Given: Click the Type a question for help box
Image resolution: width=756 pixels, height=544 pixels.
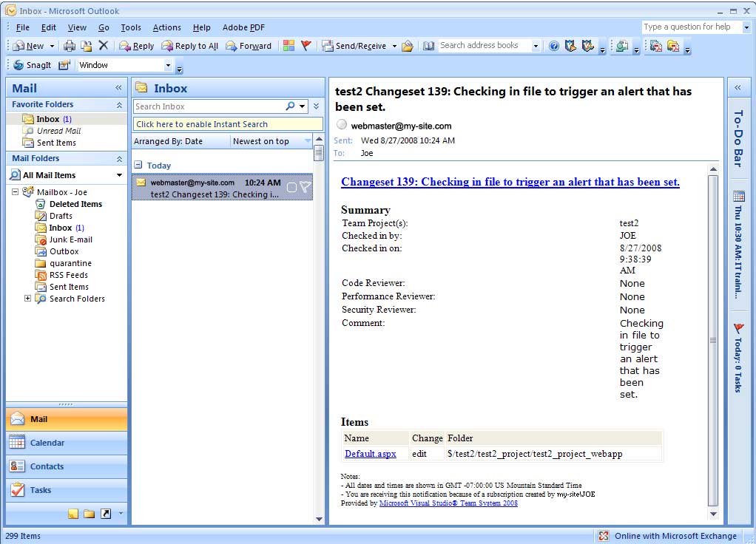Looking at the screenshot, I should click(x=692, y=27).
